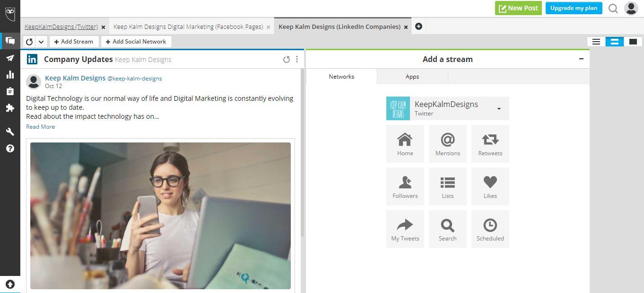The height and width of the screenshot is (293, 644).
Task: Add the Retweets stream
Action: pos(490,144)
